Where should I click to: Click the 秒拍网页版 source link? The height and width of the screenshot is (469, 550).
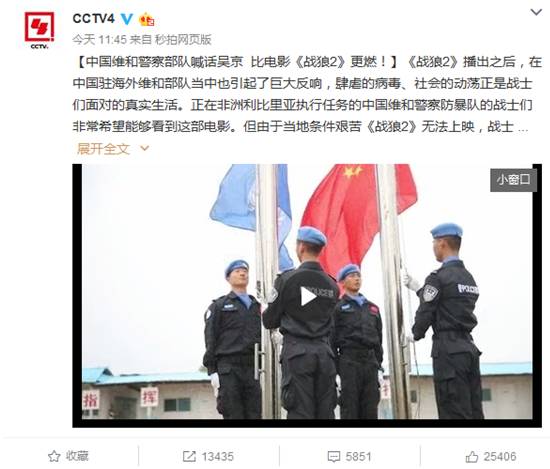tap(183, 40)
